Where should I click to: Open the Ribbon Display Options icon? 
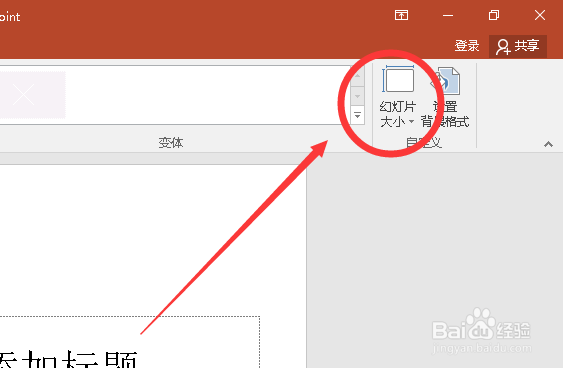pyautogui.click(x=401, y=15)
